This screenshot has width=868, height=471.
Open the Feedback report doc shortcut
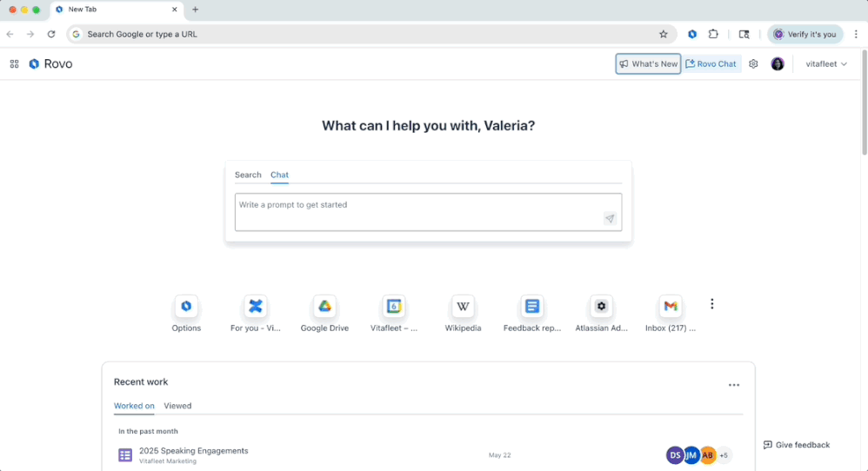coord(532,314)
